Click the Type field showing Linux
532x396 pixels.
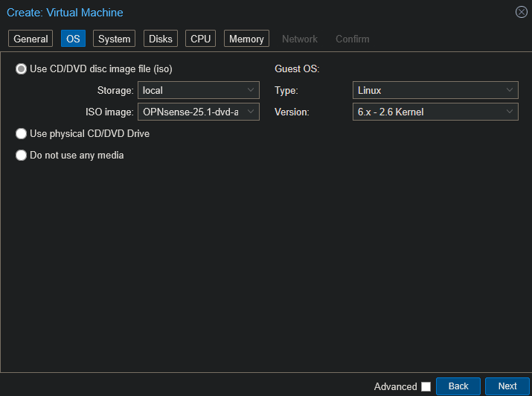pos(427,91)
